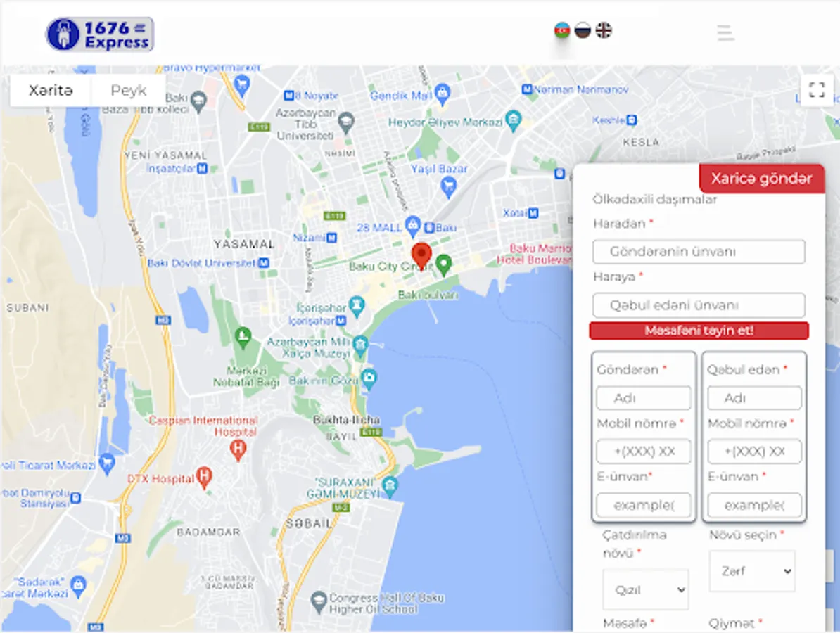840x633 pixels.
Task: Click the Bravo Hypermarket cart marker
Action: click(242, 85)
